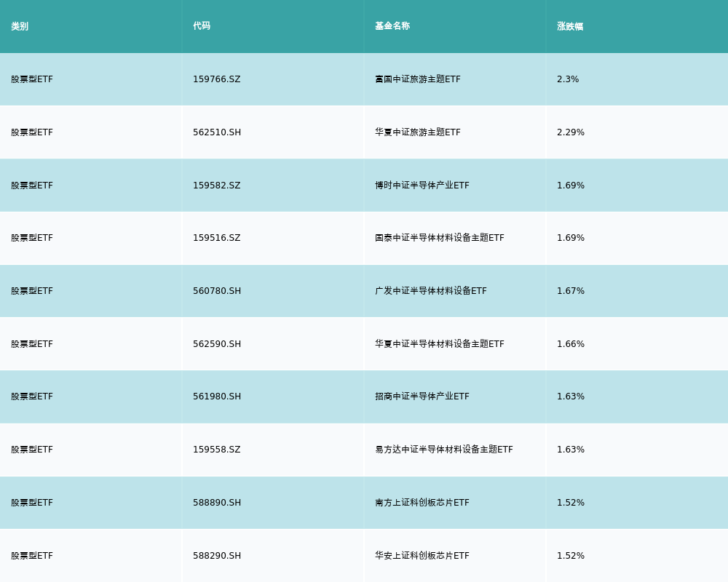
Task: Click fund name 华安上证科创板芯片ETF
Action: tap(422, 556)
